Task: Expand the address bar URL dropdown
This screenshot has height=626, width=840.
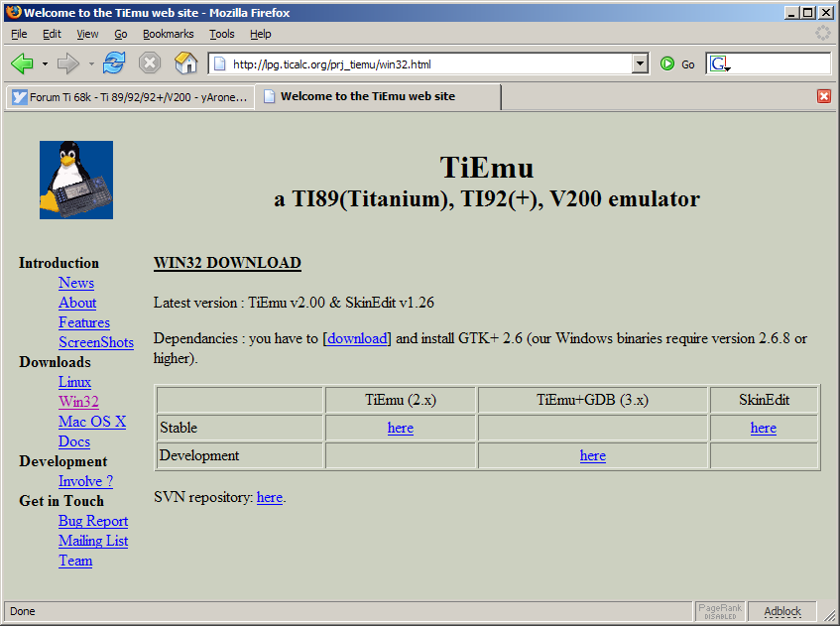Action: coord(640,63)
